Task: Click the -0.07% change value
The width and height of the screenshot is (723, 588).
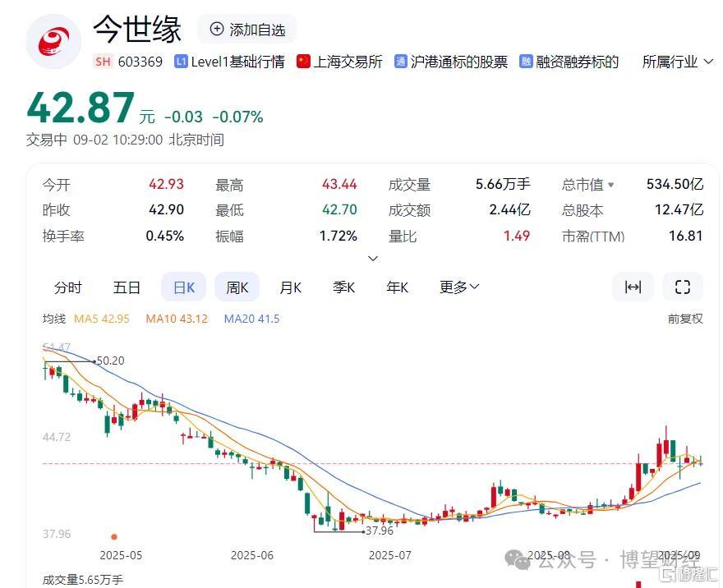Action: pos(237,117)
